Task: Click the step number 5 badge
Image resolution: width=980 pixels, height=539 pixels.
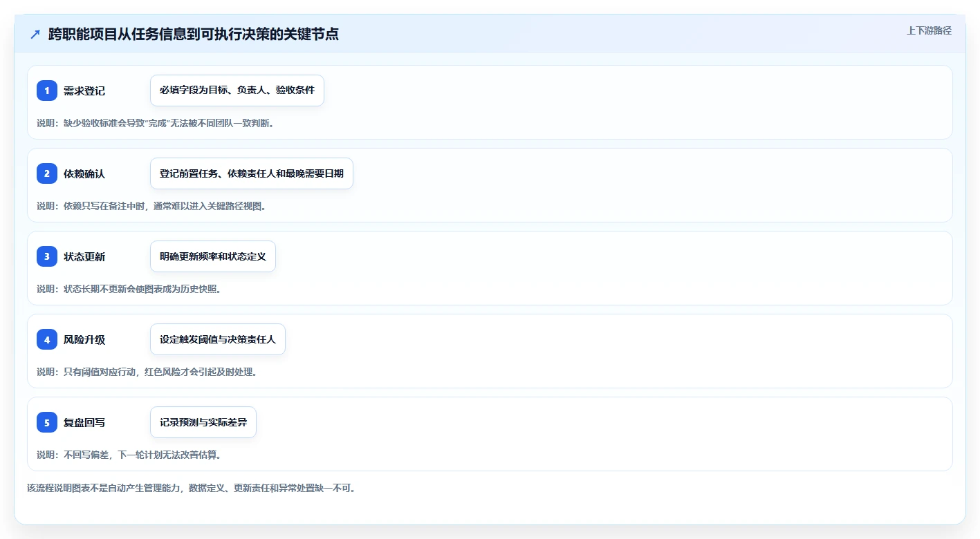Action: [47, 422]
